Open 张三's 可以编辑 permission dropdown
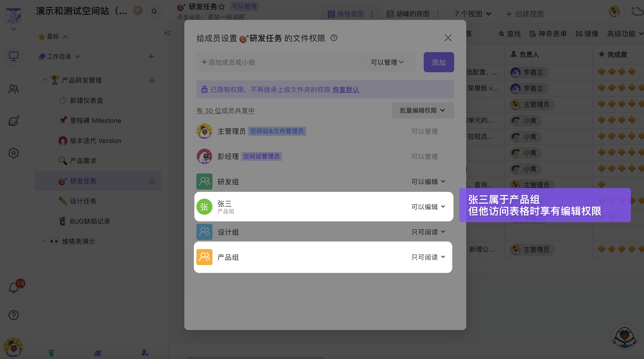This screenshot has width=644, height=359. tap(428, 207)
